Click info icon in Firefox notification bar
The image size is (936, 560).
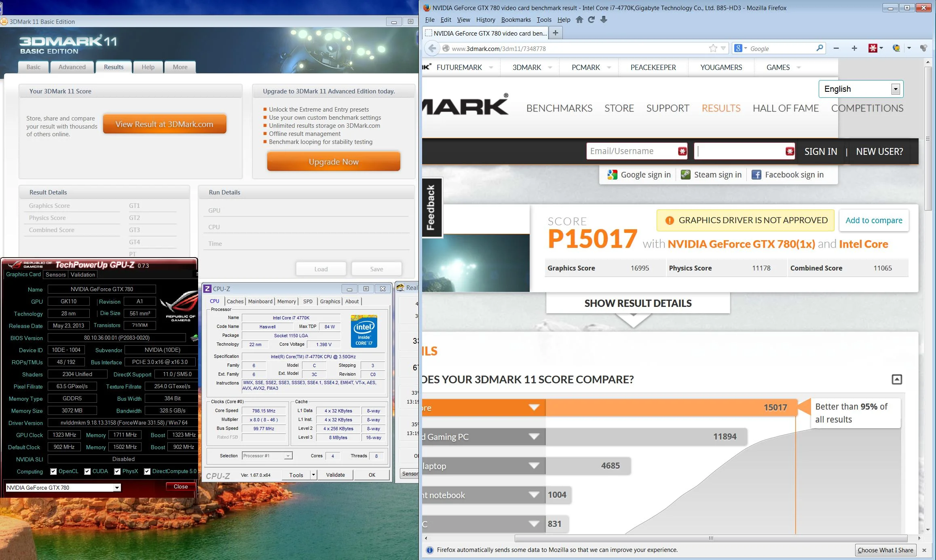430,550
